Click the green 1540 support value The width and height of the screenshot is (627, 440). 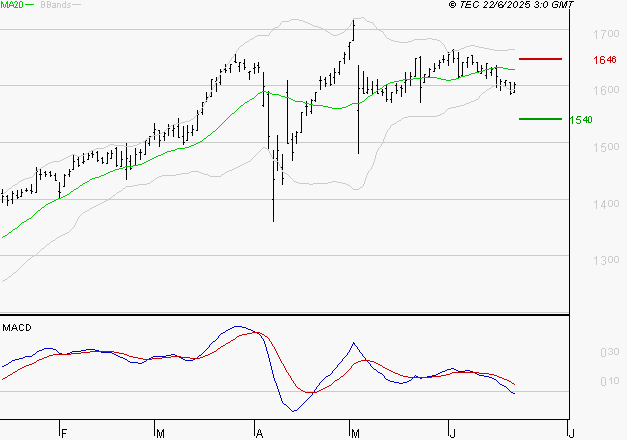pyautogui.click(x=581, y=120)
